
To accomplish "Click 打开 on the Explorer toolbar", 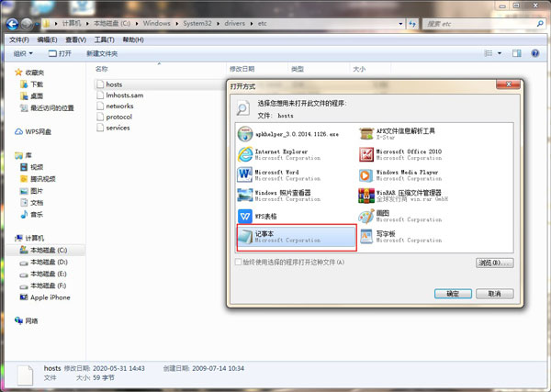I will (x=60, y=53).
